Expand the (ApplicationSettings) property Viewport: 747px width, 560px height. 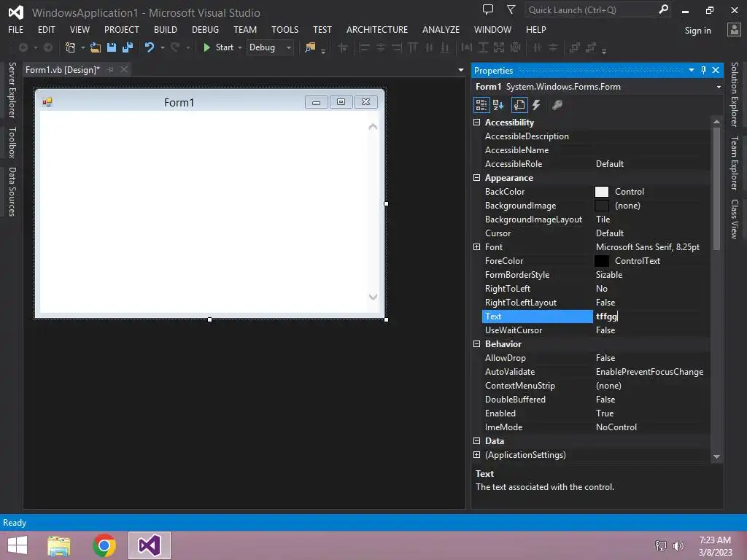pyautogui.click(x=476, y=455)
